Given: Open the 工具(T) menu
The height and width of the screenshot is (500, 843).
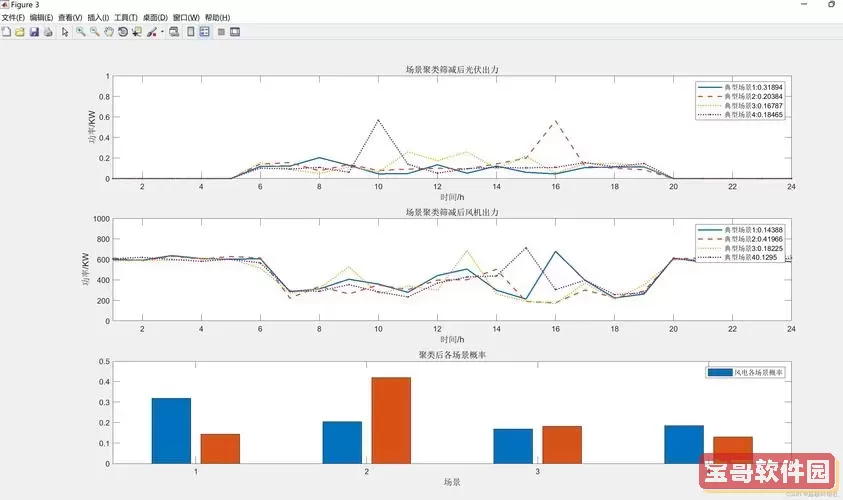Looking at the screenshot, I should point(126,18).
